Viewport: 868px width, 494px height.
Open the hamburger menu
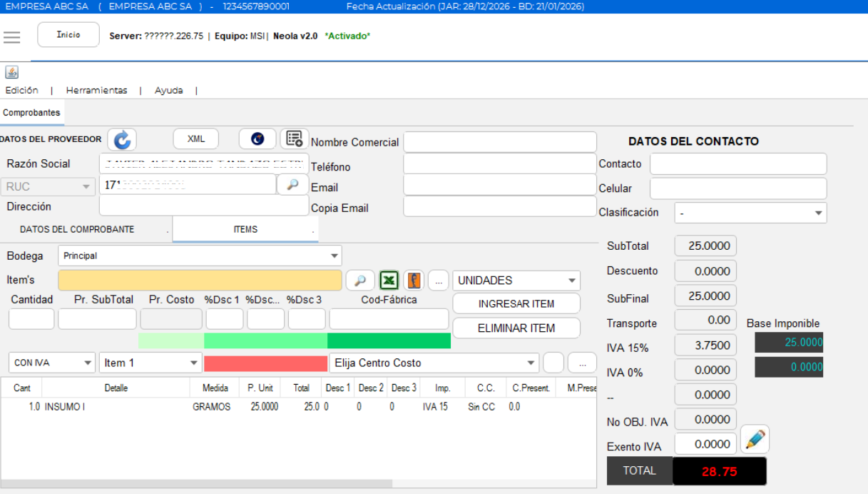[x=12, y=37]
